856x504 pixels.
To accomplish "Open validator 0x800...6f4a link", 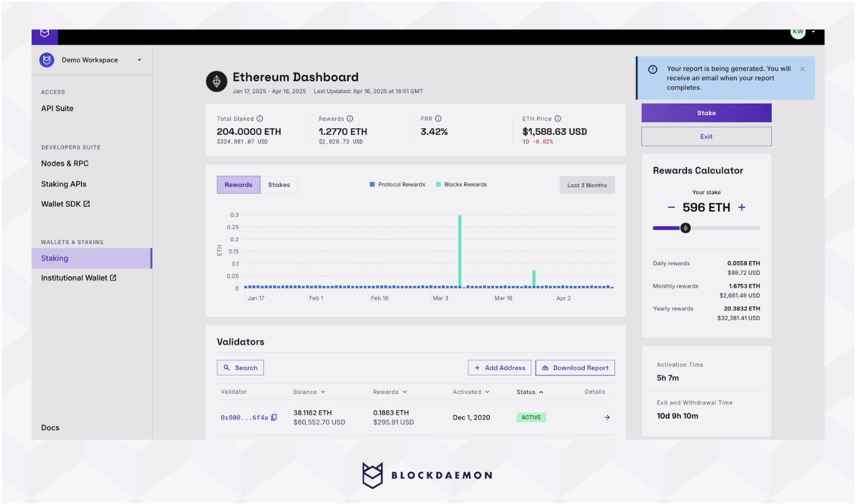I will (x=244, y=418).
